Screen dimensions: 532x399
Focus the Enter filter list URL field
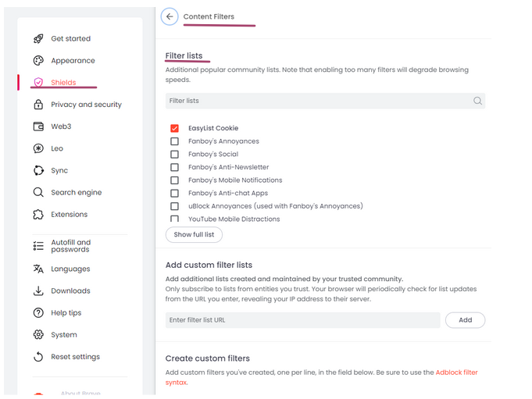302,320
